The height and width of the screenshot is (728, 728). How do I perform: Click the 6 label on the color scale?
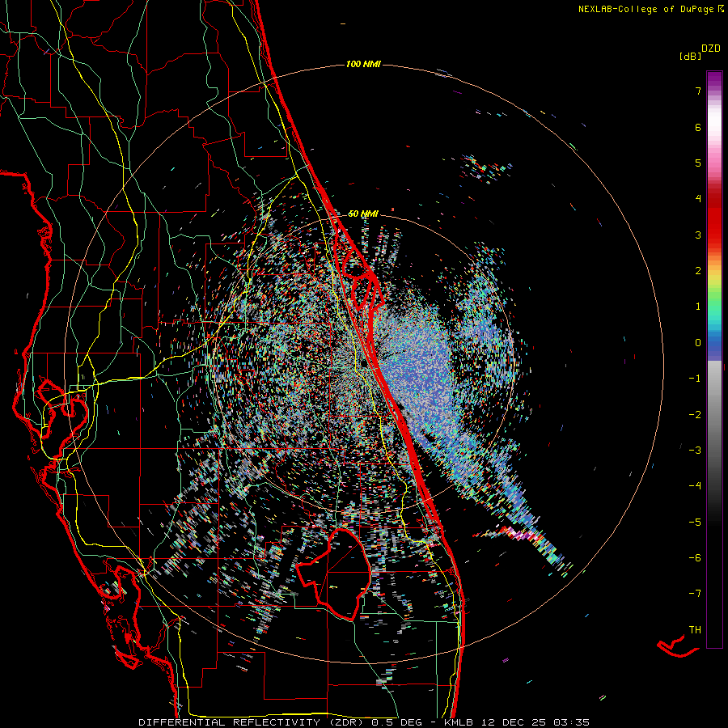(x=698, y=127)
